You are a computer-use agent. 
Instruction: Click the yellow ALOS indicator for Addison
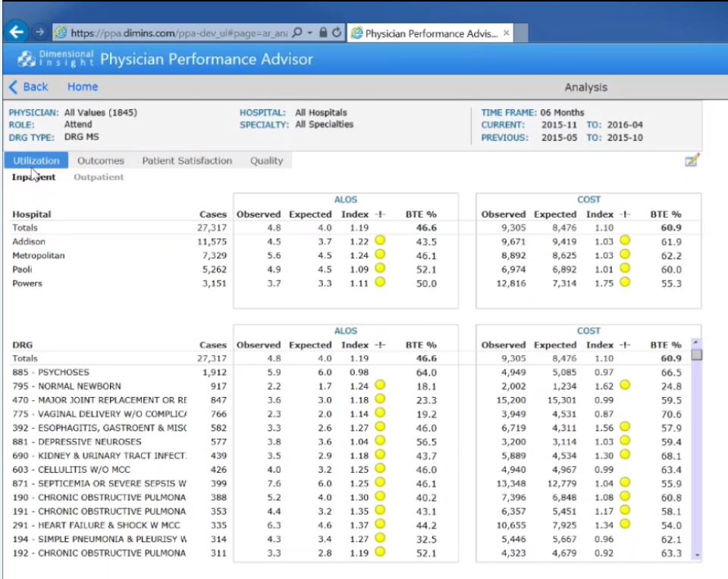380,241
